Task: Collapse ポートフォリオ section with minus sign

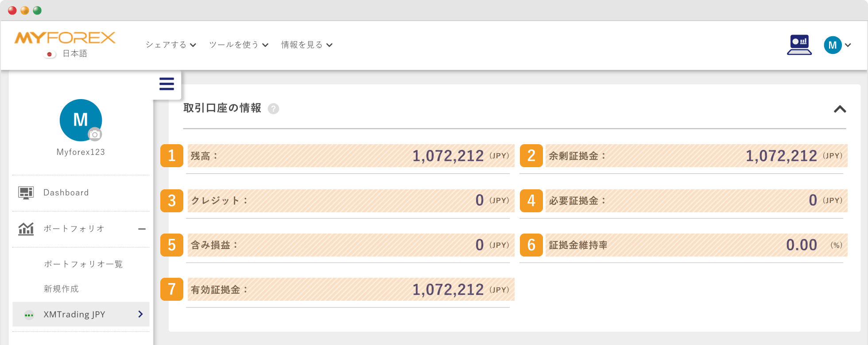Action: click(142, 229)
